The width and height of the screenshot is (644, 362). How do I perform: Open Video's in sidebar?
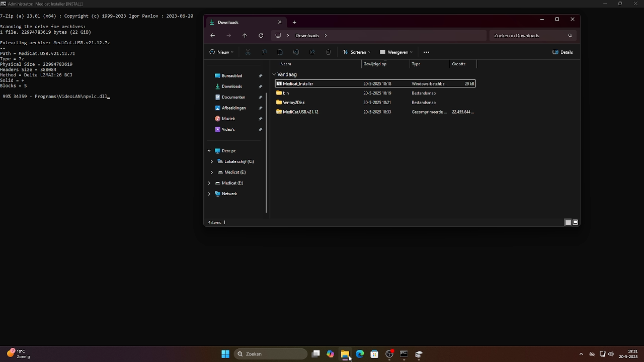point(228,129)
